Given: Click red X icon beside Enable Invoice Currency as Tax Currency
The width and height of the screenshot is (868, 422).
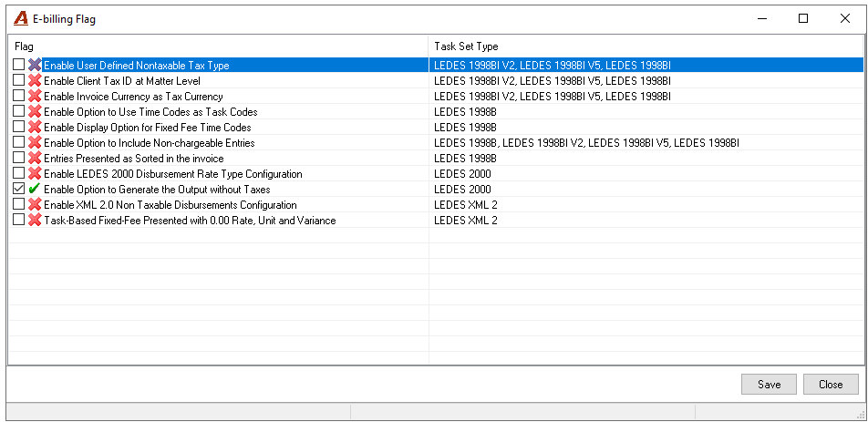Looking at the screenshot, I should [35, 97].
